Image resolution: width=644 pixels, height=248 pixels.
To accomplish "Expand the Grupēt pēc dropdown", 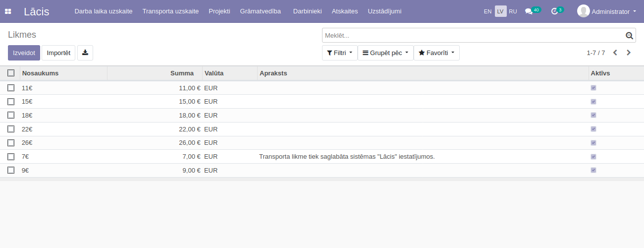I will [385, 53].
